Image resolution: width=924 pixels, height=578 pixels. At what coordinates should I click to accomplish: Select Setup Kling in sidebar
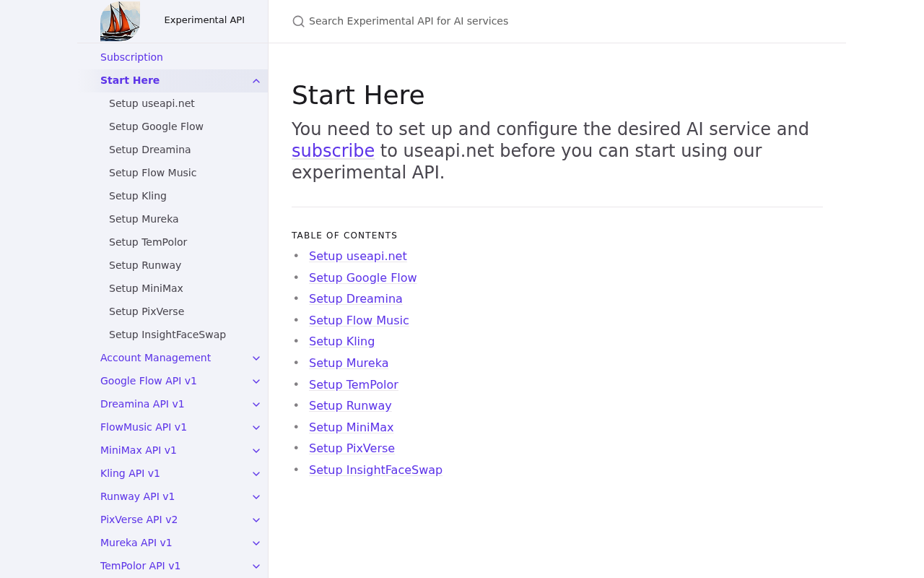[138, 196]
